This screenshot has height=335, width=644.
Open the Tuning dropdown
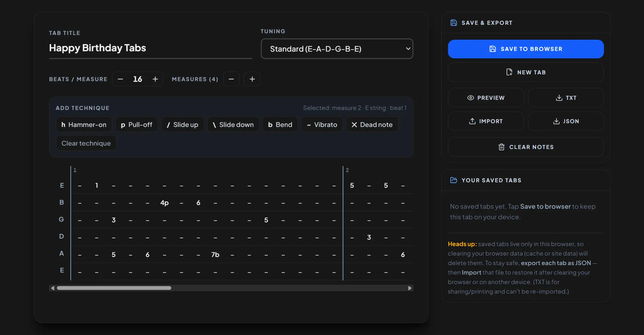coord(337,49)
